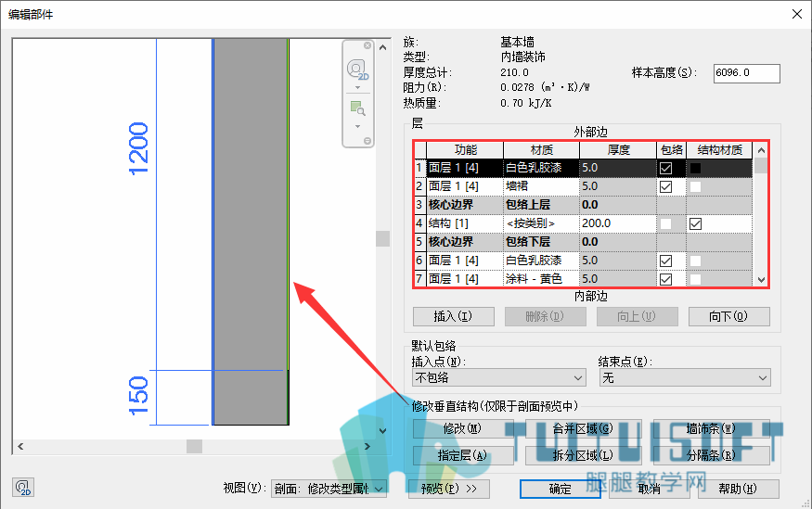Close the 编辑部件 dialog
The height and width of the screenshot is (509, 812).
[797, 14]
